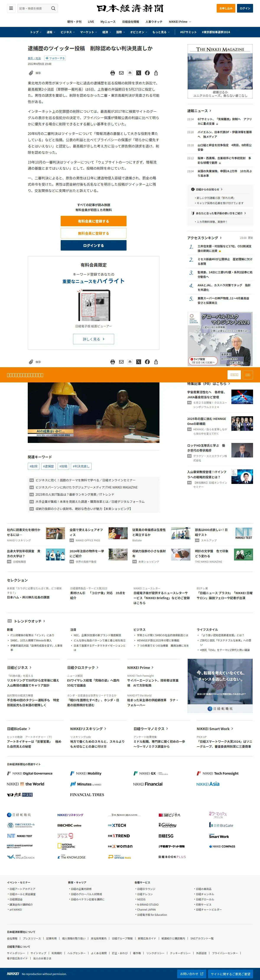Open the 人事ウオッチ menu item

tap(154, 22)
